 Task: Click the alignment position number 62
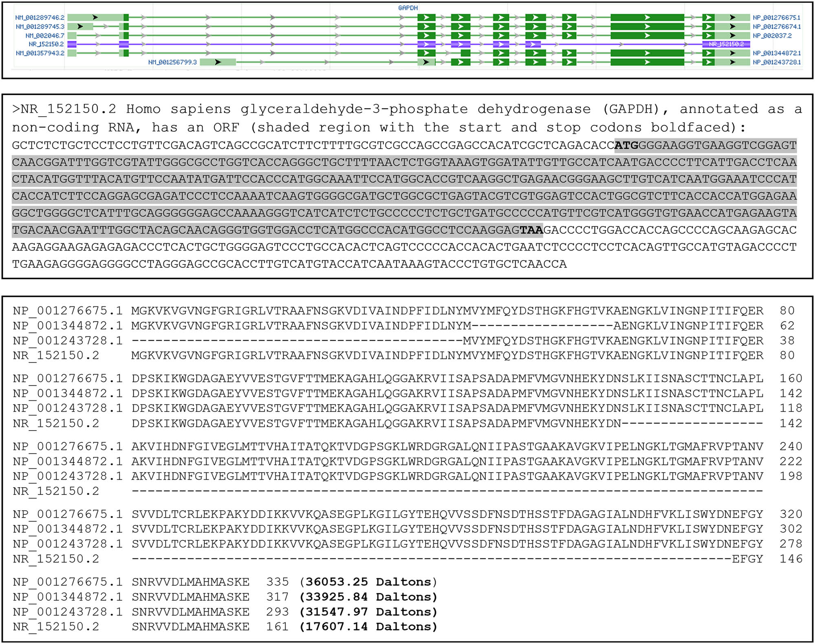coord(787,325)
